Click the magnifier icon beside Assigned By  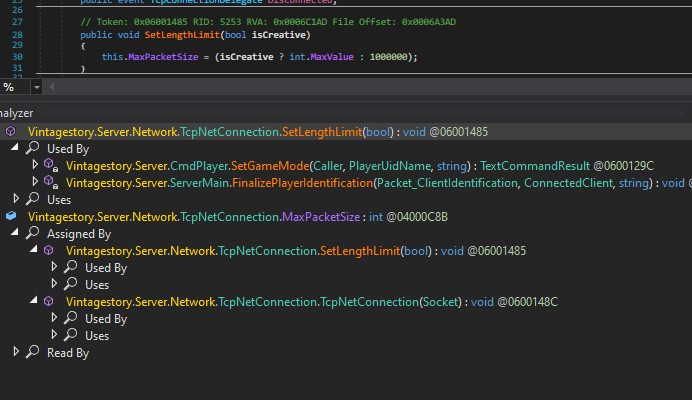(x=33, y=233)
